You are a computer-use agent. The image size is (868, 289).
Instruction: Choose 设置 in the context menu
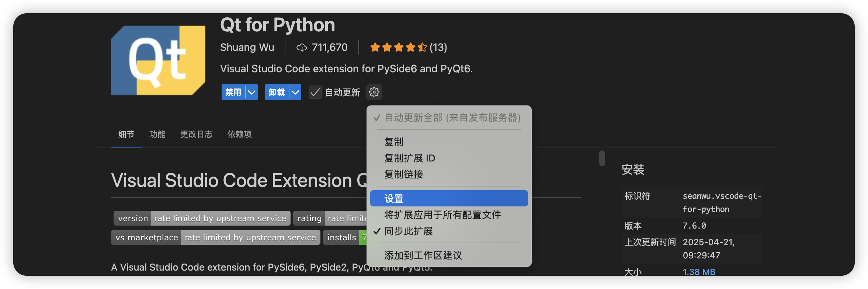pyautogui.click(x=449, y=198)
